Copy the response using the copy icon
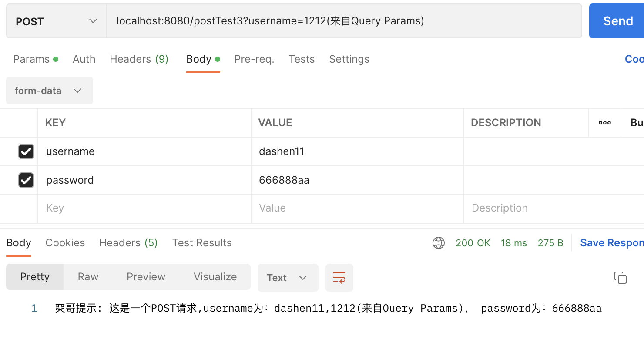 point(620,278)
